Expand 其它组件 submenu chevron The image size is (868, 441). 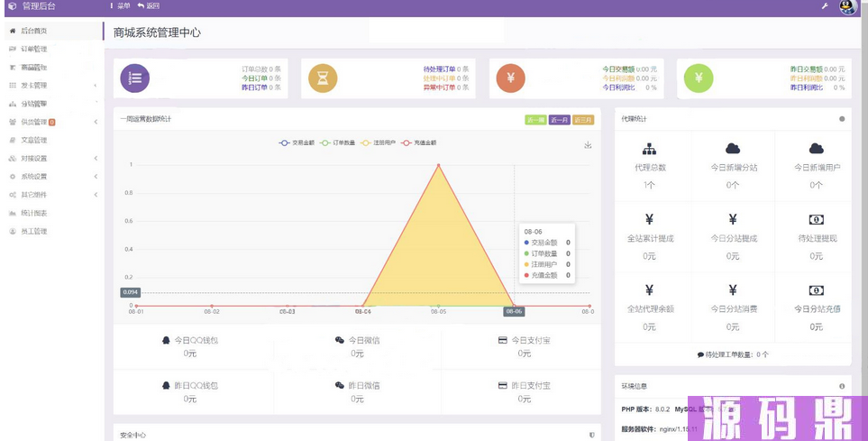(96, 195)
